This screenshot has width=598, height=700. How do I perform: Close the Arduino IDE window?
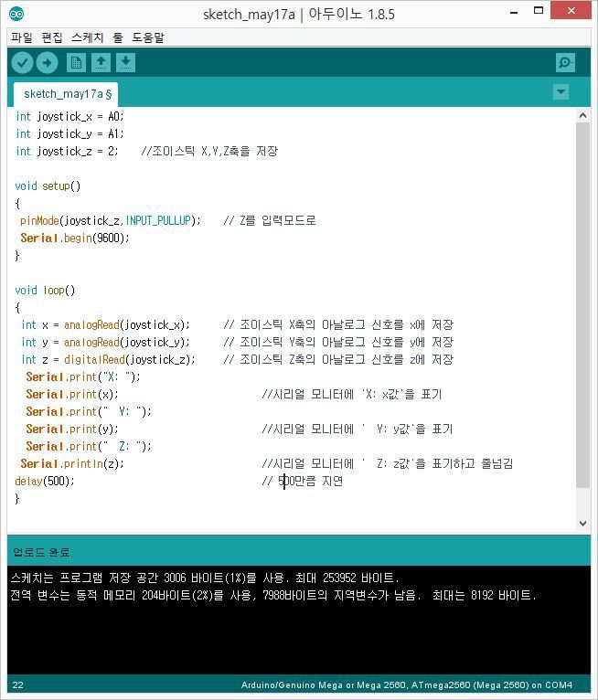coord(571,10)
